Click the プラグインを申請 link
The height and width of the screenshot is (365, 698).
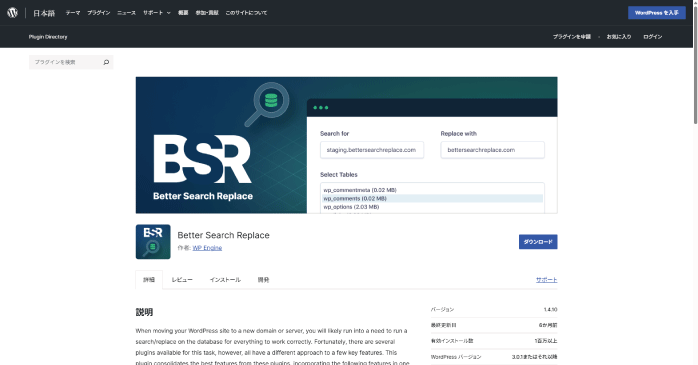tap(572, 37)
